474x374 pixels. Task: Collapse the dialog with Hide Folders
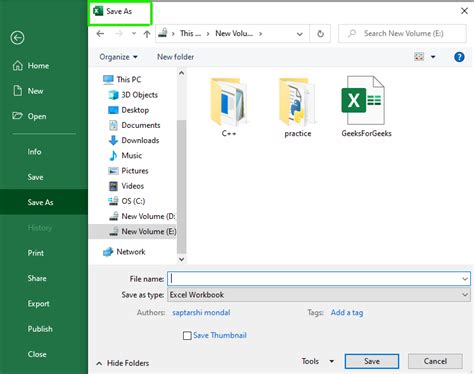pos(123,363)
